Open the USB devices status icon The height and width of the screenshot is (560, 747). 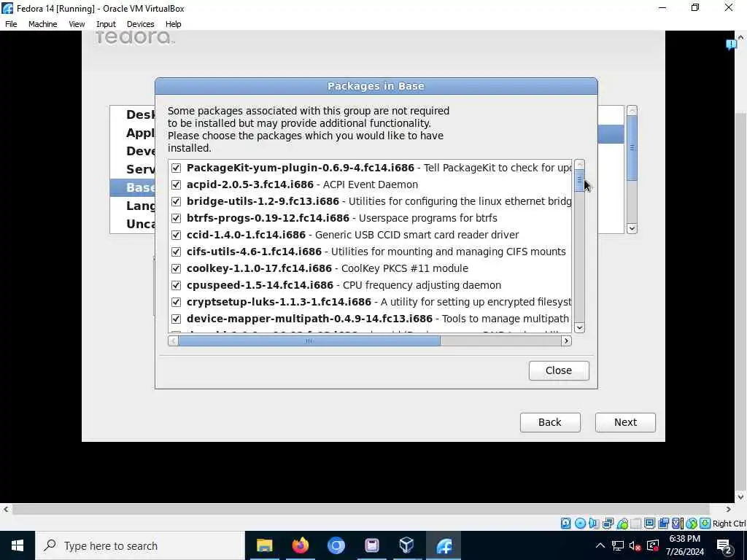[622, 524]
